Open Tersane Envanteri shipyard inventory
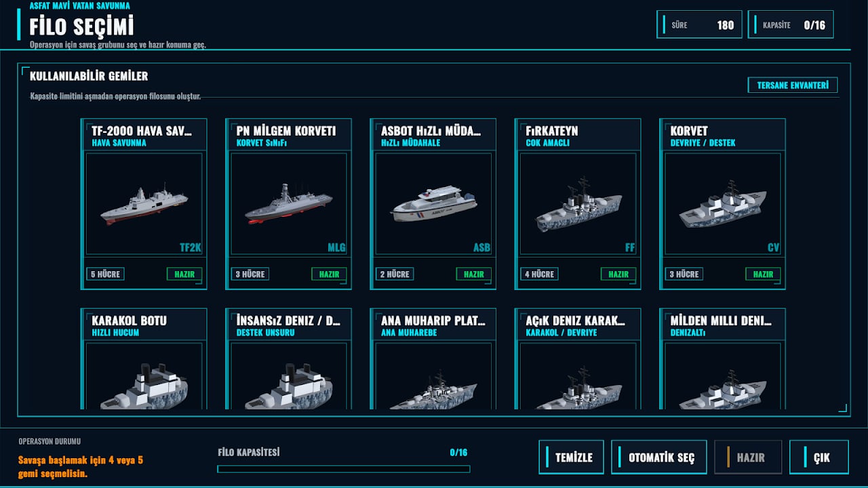Viewport: 868px width, 488px height. (x=793, y=85)
